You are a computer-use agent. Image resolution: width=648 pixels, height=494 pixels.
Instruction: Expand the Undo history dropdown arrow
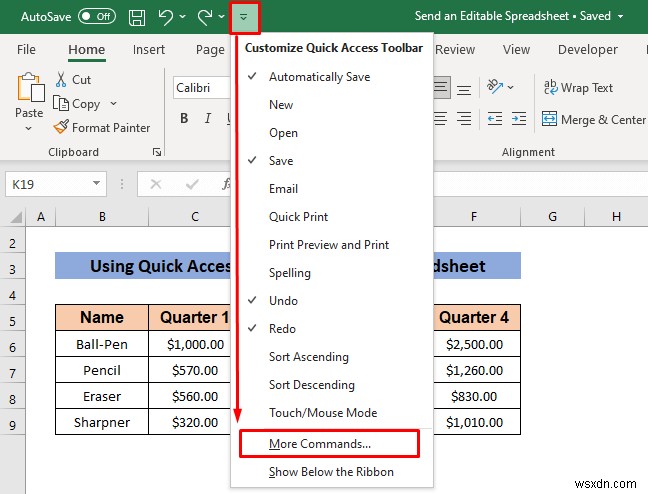pos(183,17)
